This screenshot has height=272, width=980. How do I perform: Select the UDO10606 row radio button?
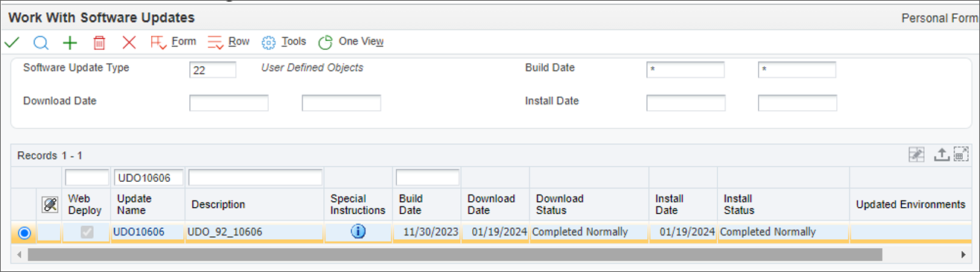tap(25, 233)
